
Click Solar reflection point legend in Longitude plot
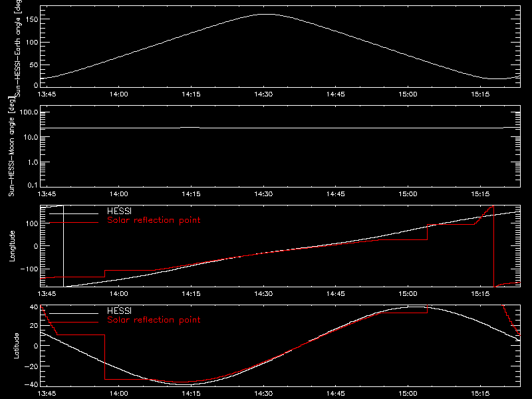click(154, 220)
